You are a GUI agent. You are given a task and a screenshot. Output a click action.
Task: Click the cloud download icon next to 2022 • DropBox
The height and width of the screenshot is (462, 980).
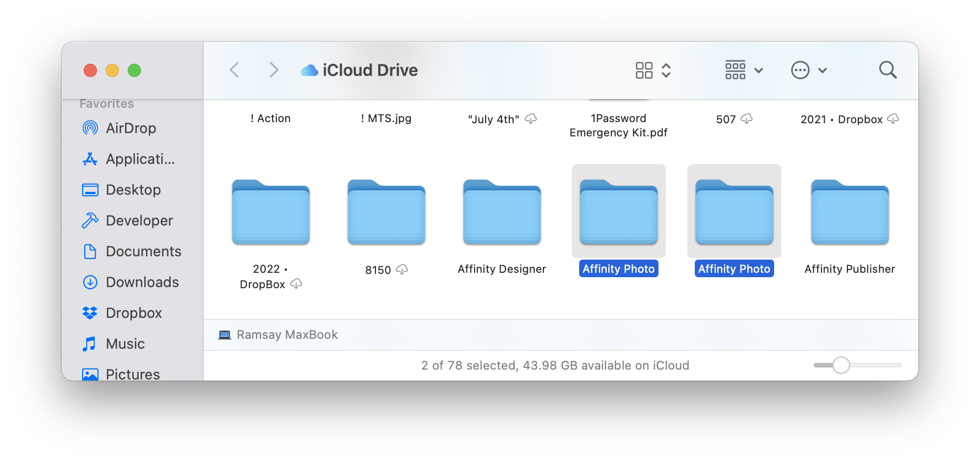coord(296,284)
